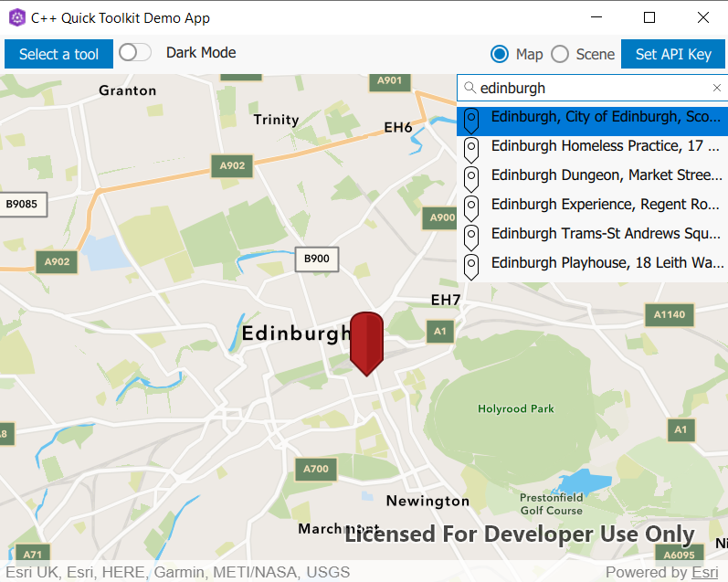Click inside the edinburgh search field
This screenshot has height=582, width=728.
pos(585,88)
